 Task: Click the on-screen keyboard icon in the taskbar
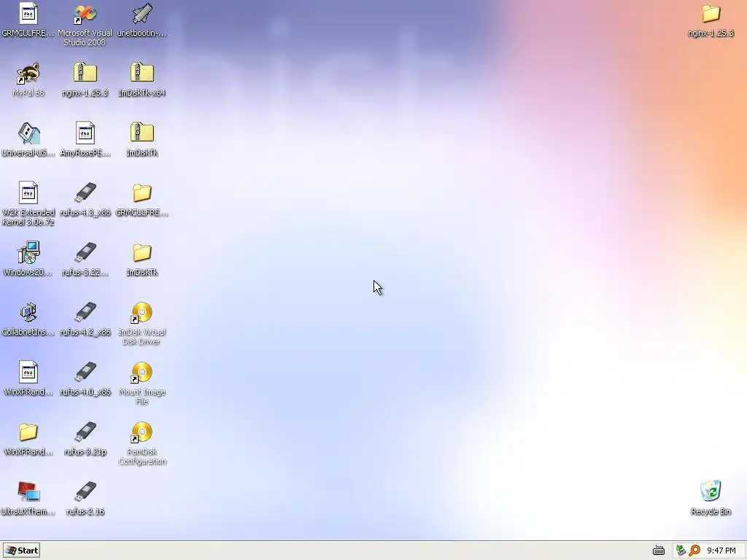tap(659, 551)
